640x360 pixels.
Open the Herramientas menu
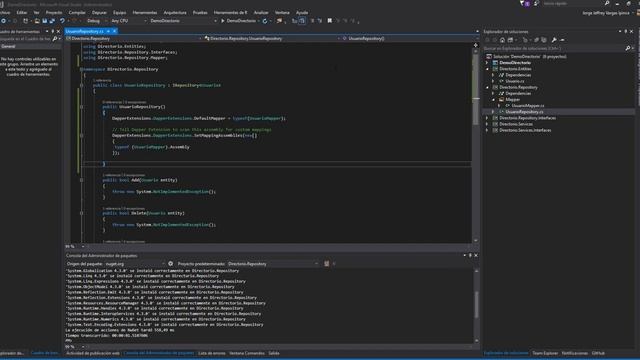(x=144, y=13)
